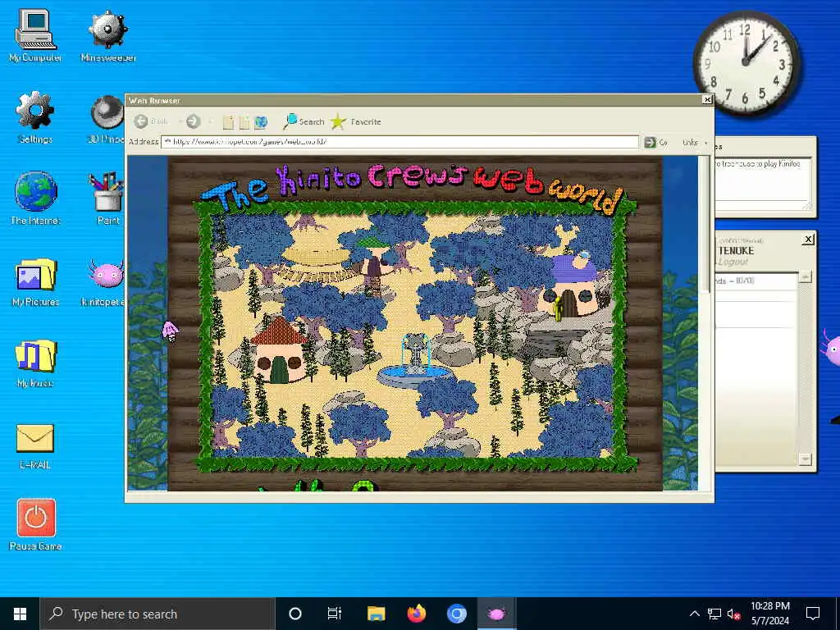The image size is (840, 630).
Task: Click the analog clock desktop widget
Action: coord(746,63)
